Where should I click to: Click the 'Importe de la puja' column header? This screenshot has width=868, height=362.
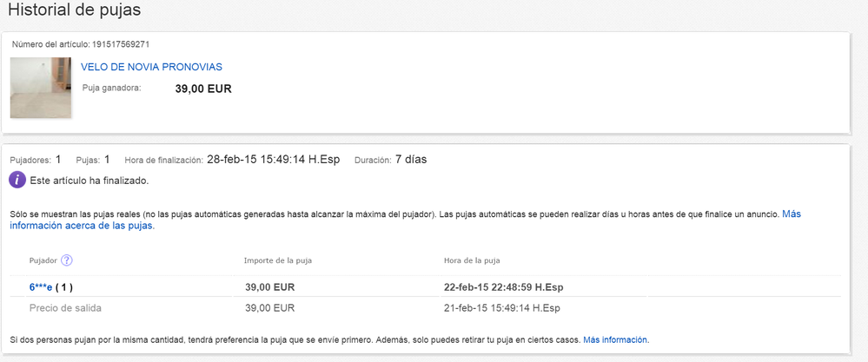pyautogui.click(x=282, y=260)
